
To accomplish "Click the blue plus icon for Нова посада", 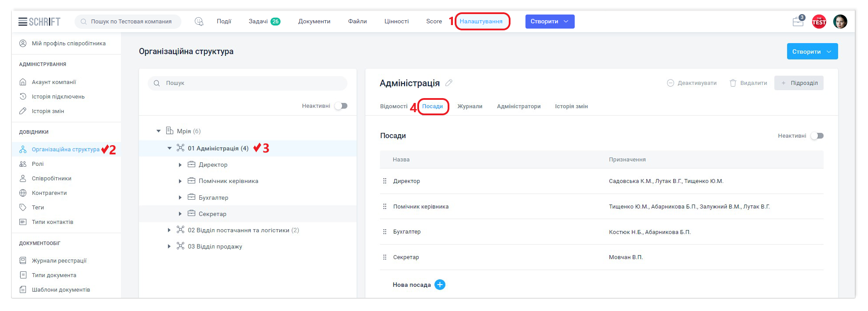I will coord(440,285).
